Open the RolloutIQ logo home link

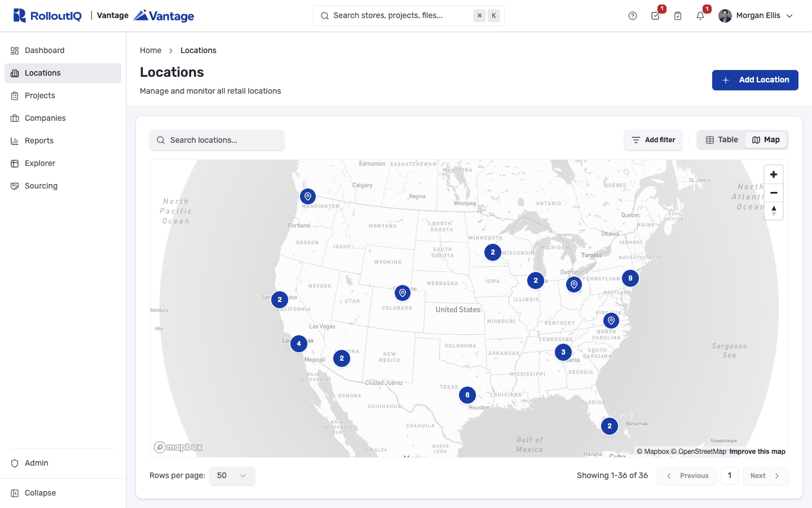pyautogui.click(x=47, y=16)
